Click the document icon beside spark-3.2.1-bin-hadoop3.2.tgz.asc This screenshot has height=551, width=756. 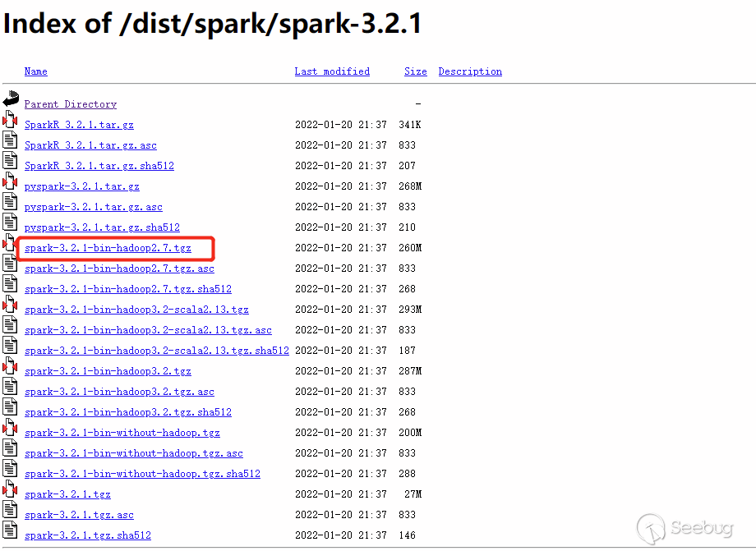coord(10,387)
